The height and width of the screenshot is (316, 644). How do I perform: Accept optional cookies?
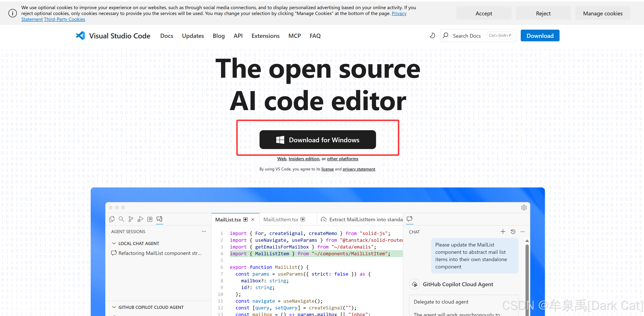(x=484, y=14)
